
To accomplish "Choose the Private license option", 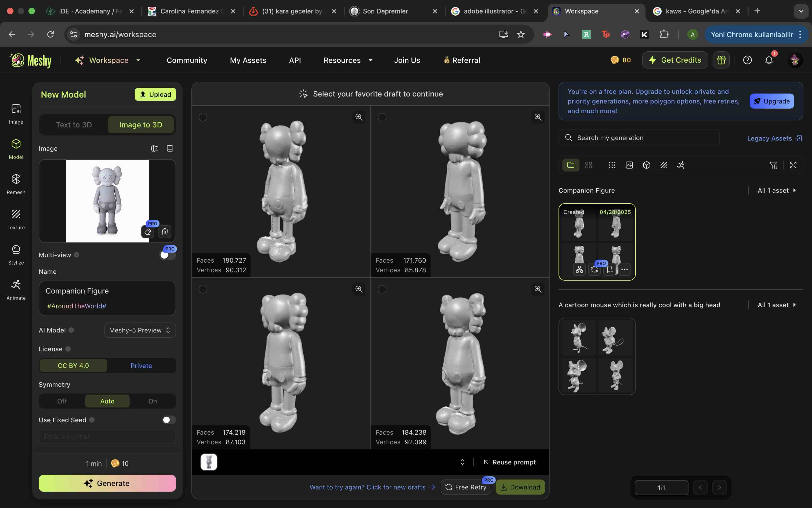I will (x=141, y=366).
